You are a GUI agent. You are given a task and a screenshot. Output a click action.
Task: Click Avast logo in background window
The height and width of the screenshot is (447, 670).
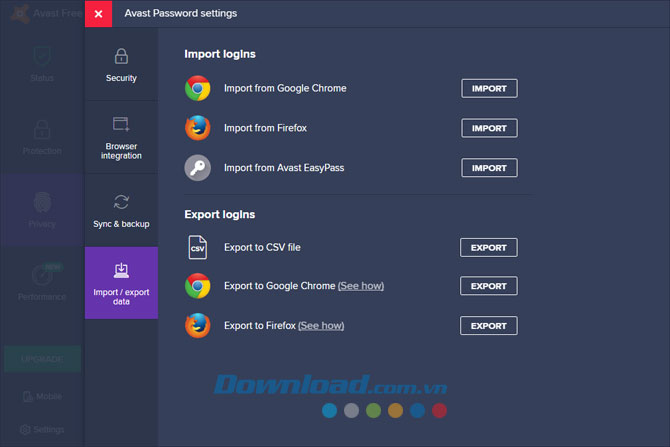[20, 14]
